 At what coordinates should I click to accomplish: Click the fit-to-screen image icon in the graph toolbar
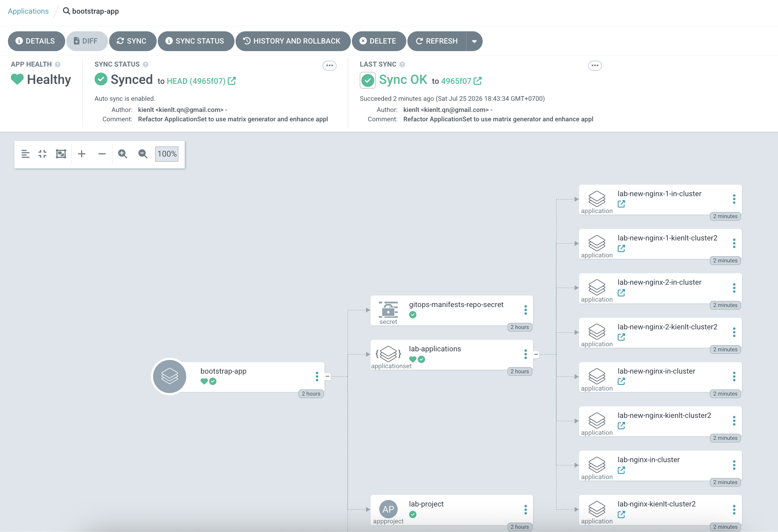[x=61, y=154]
